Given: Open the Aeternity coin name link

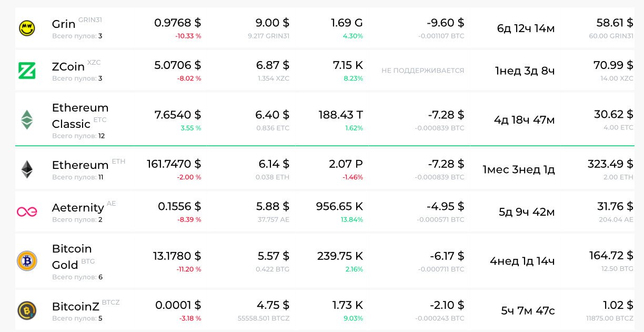Looking at the screenshot, I should click(78, 208).
